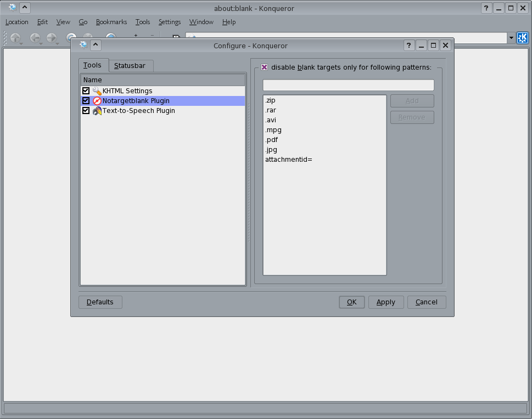This screenshot has width=532, height=419.
Task: Select the KHTML Settings row
Action: [163, 91]
